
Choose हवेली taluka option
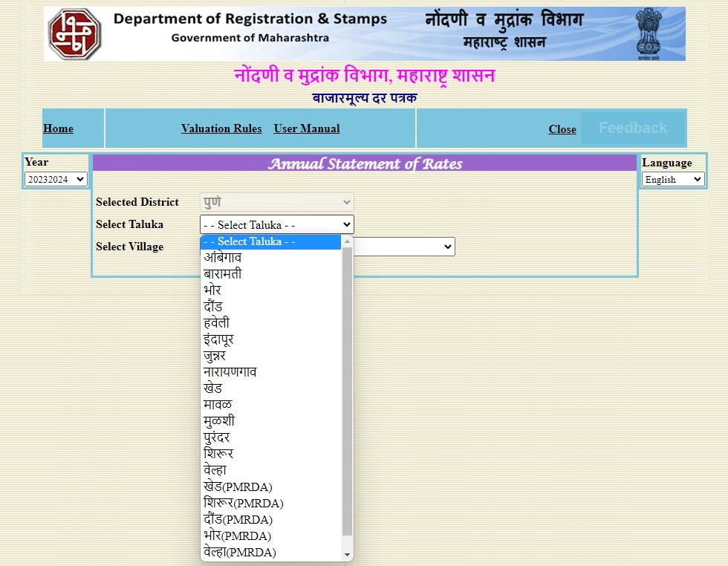pos(217,323)
